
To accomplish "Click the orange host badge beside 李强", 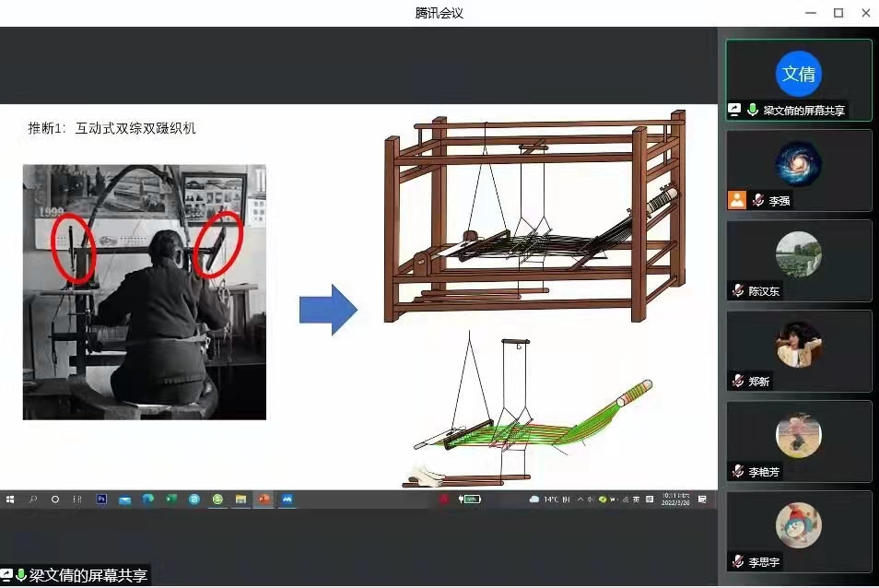I will pos(737,200).
